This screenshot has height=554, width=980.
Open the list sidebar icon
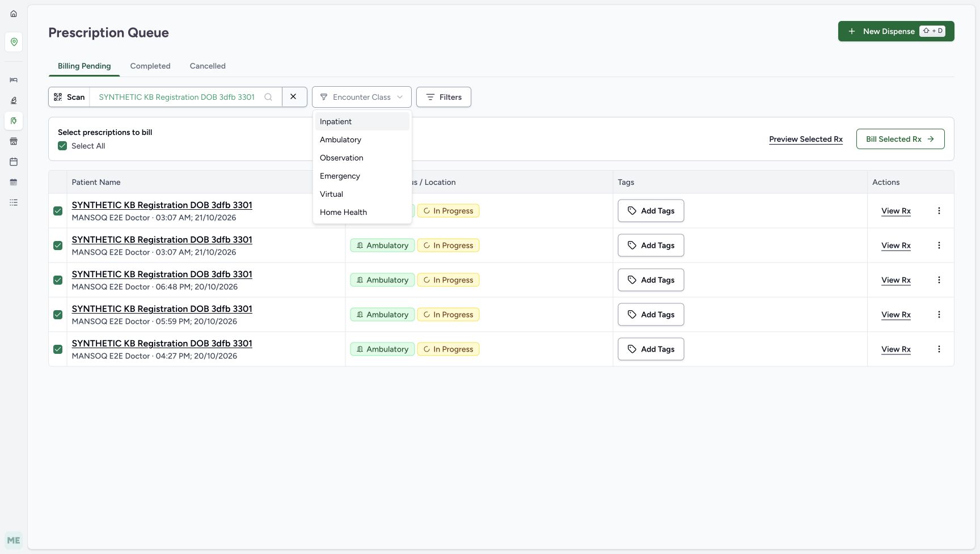(14, 202)
